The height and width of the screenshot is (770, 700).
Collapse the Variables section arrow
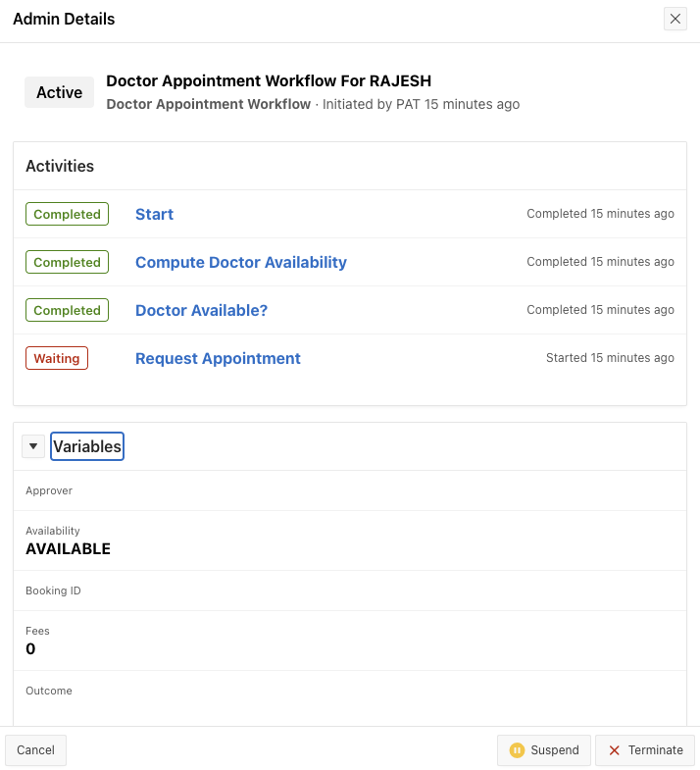coord(33,446)
